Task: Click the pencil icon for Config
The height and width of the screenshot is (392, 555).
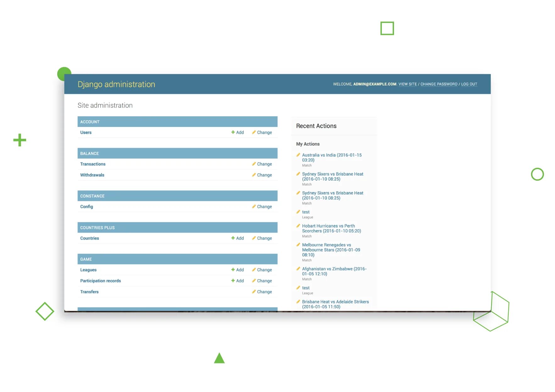Action: pyautogui.click(x=254, y=206)
